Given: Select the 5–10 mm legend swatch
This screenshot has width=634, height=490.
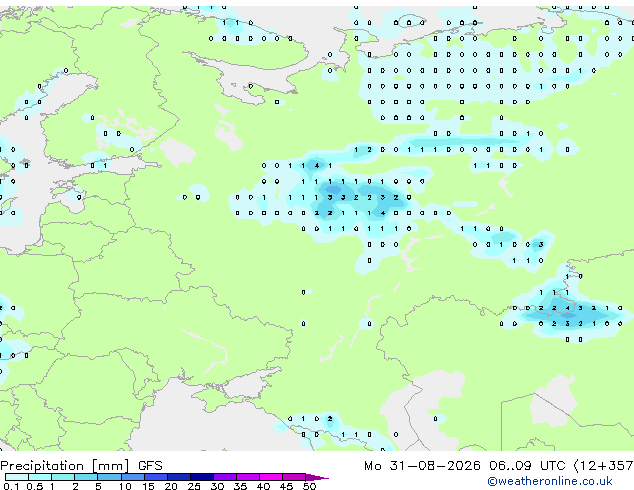Looking at the screenshot, I should click(x=110, y=477).
